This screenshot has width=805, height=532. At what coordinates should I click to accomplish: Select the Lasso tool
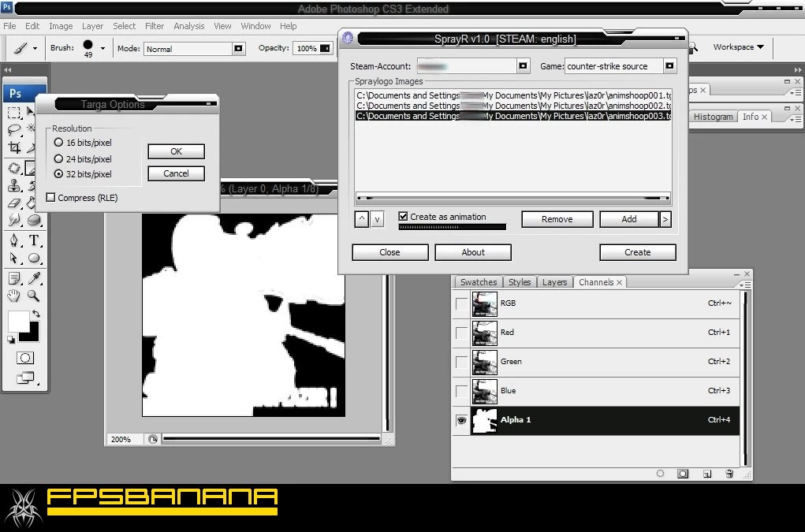(x=14, y=129)
